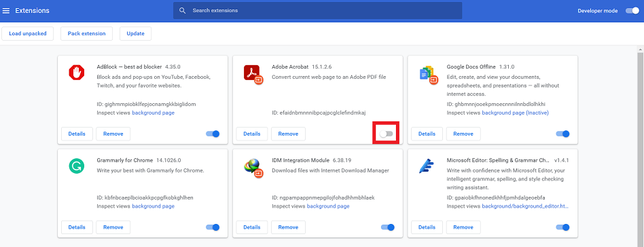Select the Microsoft Editor ID text

496,197
